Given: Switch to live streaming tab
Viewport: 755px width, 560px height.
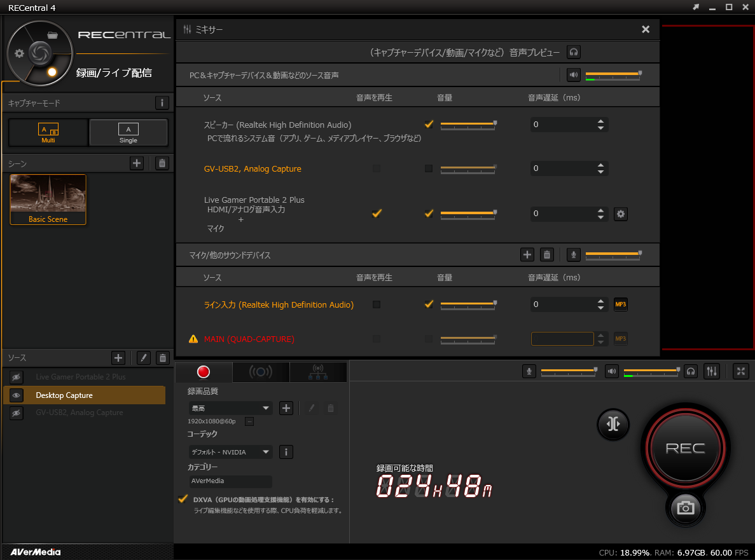Looking at the screenshot, I should click(x=261, y=372).
